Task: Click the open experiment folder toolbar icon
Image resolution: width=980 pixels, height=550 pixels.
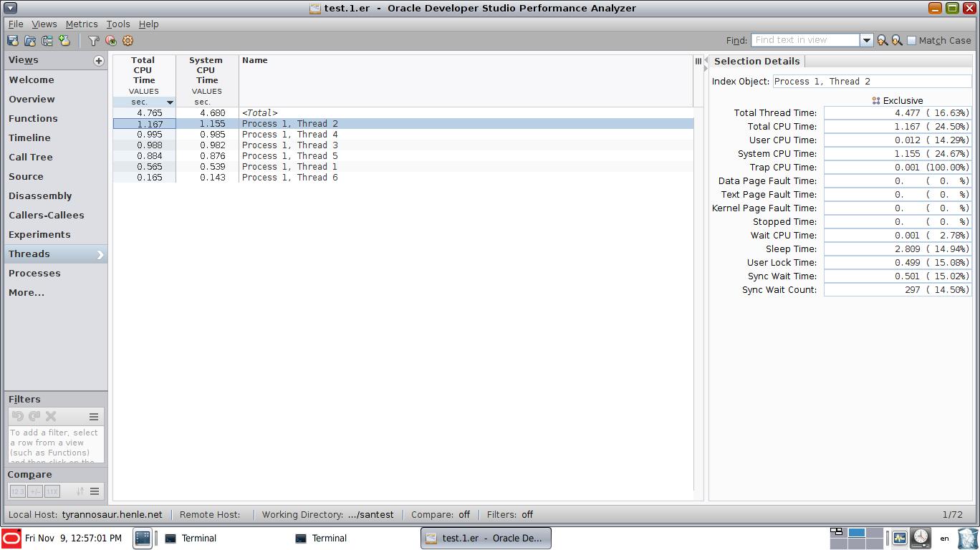Action: point(30,41)
